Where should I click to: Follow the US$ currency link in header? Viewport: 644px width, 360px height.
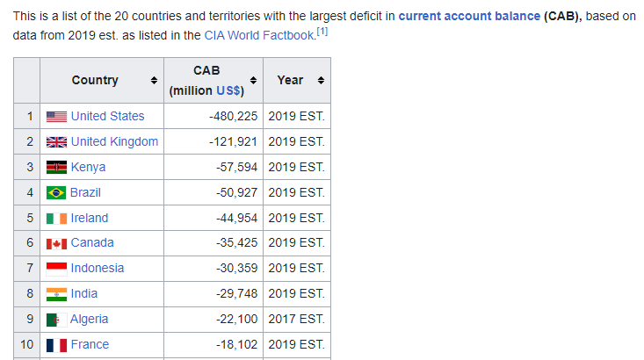coord(228,90)
